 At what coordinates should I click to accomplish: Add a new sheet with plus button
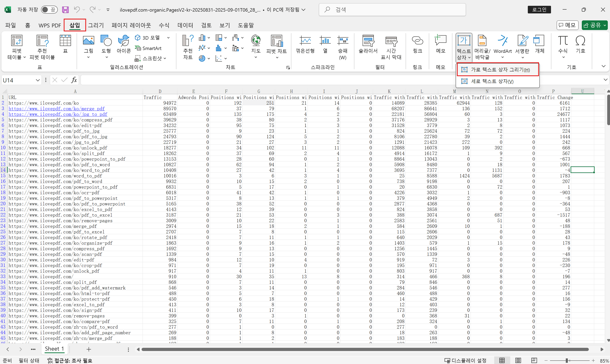pos(89,349)
